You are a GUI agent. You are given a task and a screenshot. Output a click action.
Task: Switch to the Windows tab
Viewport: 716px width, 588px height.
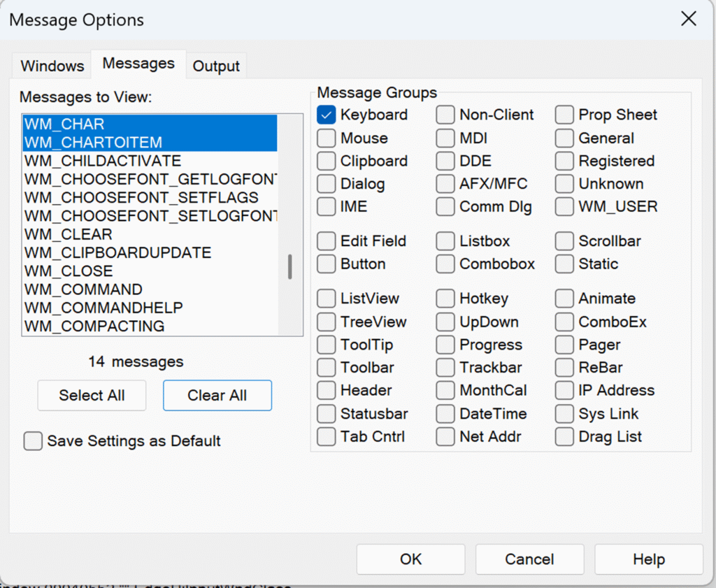coord(52,66)
